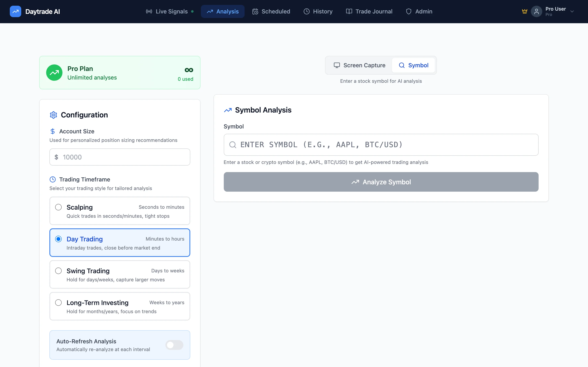Click the Admin shield icon
The height and width of the screenshot is (367, 588).
409,11
